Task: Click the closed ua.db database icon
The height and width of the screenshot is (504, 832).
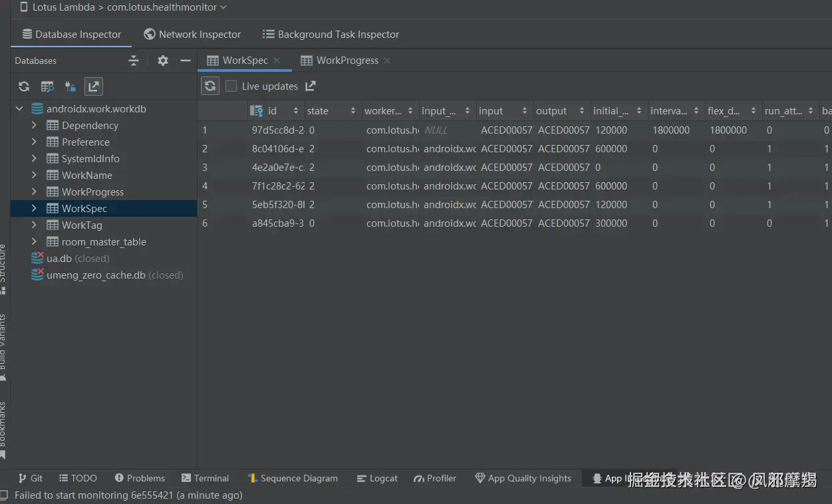Action: coord(37,259)
